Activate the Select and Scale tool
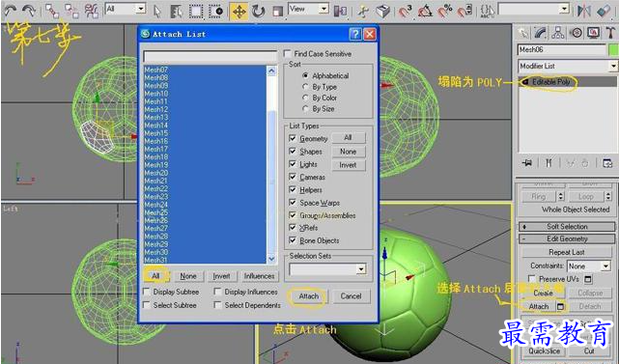Viewport: 619px width, 364px height. (x=278, y=11)
